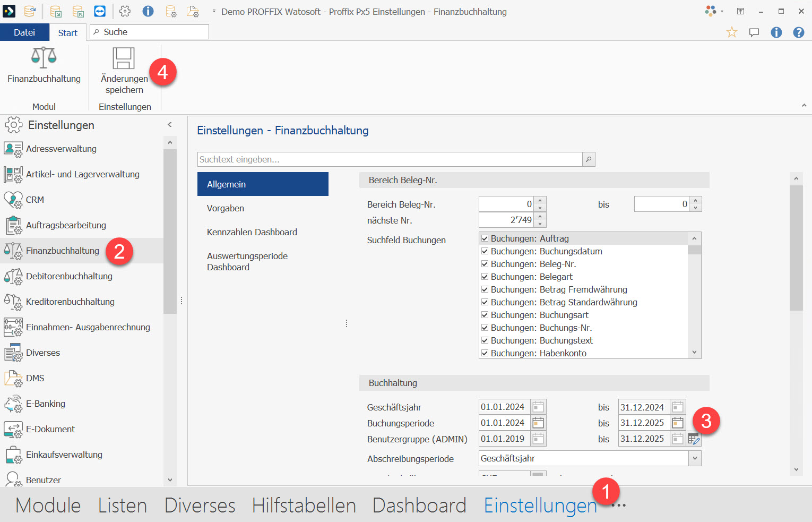Disable Buchungen: Habenkonto checkbox

tap(485, 353)
